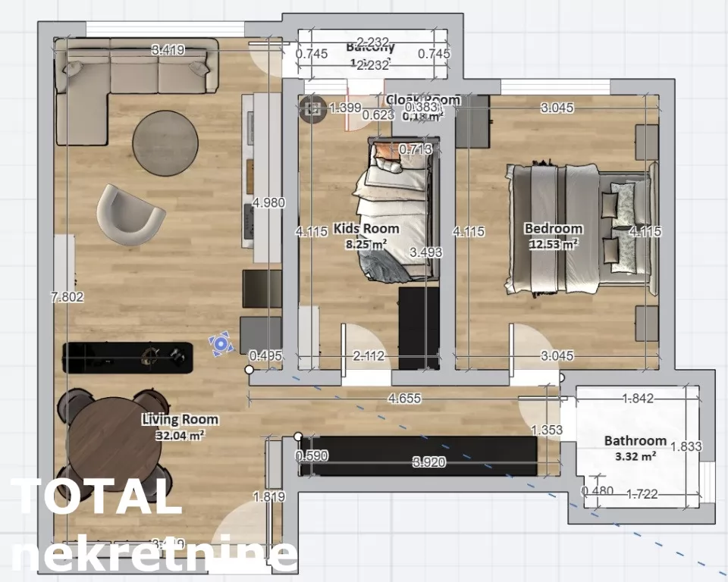
Task: Click the 1.722 bathroom dimension
Action: (642, 494)
